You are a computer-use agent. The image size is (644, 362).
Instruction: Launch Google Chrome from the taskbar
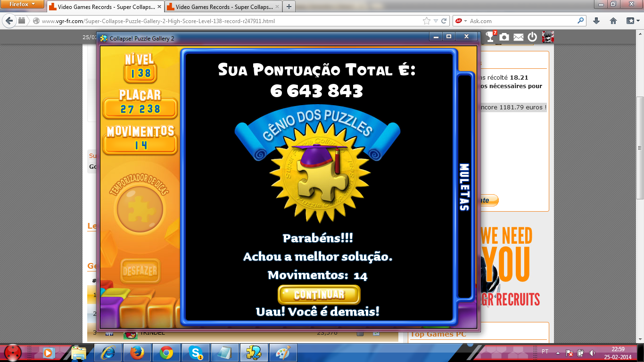(166, 352)
